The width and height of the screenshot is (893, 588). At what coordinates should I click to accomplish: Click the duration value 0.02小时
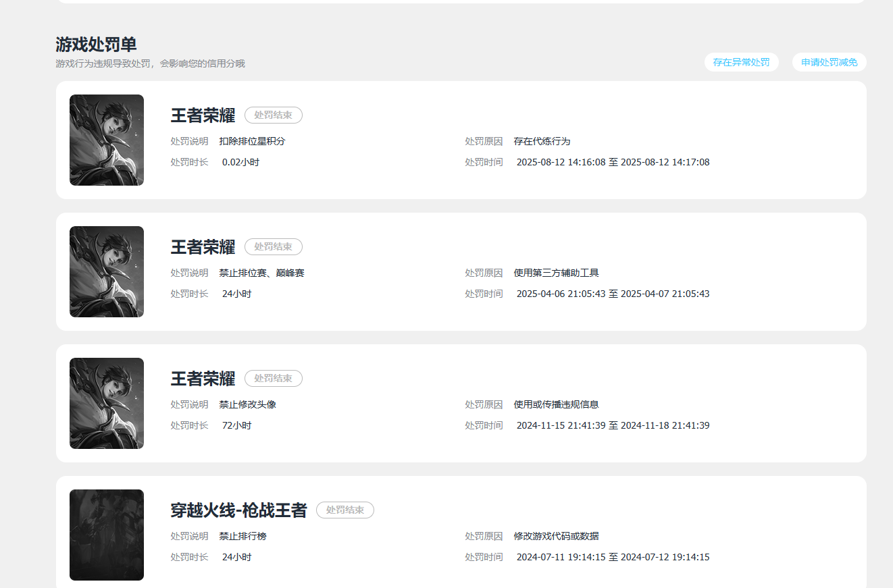pyautogui.click(x=240, y=163)
